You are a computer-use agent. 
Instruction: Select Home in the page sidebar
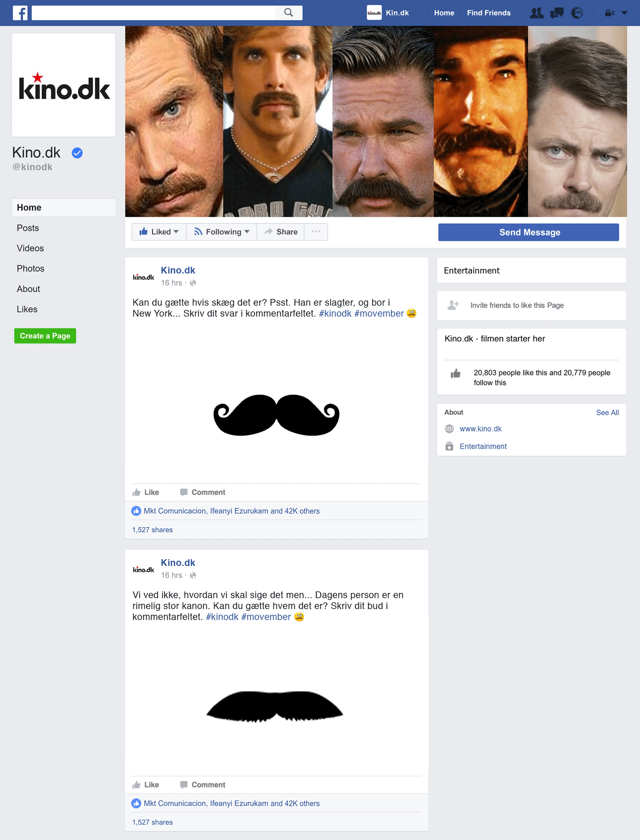pos(64,207)
